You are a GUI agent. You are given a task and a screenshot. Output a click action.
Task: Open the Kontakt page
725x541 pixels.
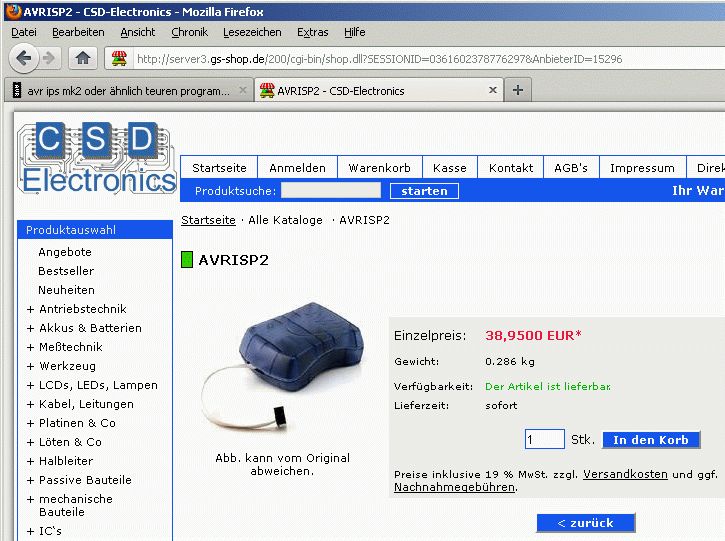pos(511,168)
